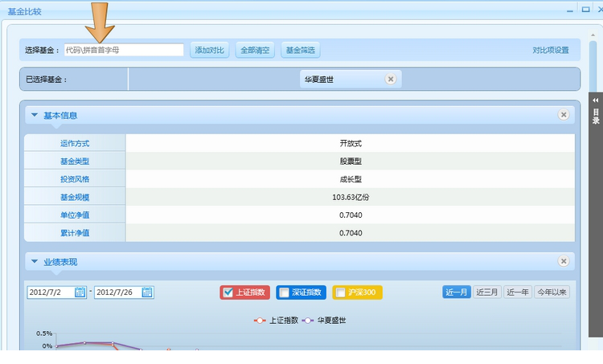Screen dimensions: 603x364
Task: Click the 全部清空 button
Action: coord(255,50)
